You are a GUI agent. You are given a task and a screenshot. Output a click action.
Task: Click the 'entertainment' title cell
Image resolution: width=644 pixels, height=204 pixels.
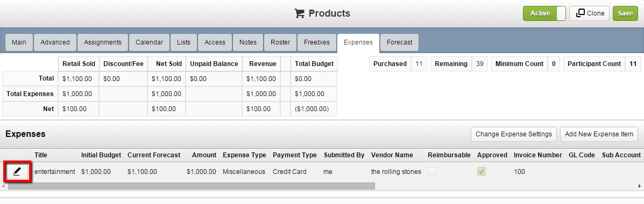[55, 172]
